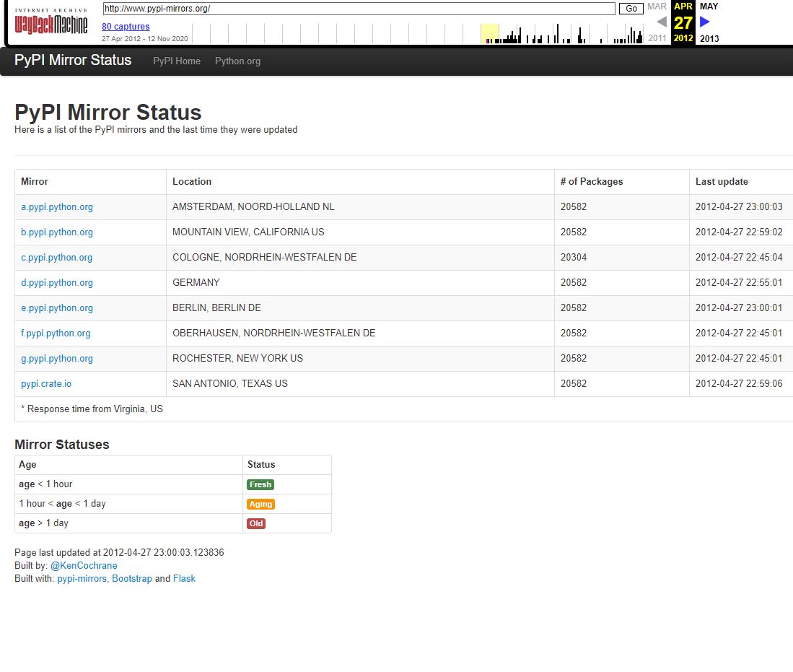This screenshot has height=672, width=793.
Task: Go to next capture with right arrow
Action: [x=705, y=22]
